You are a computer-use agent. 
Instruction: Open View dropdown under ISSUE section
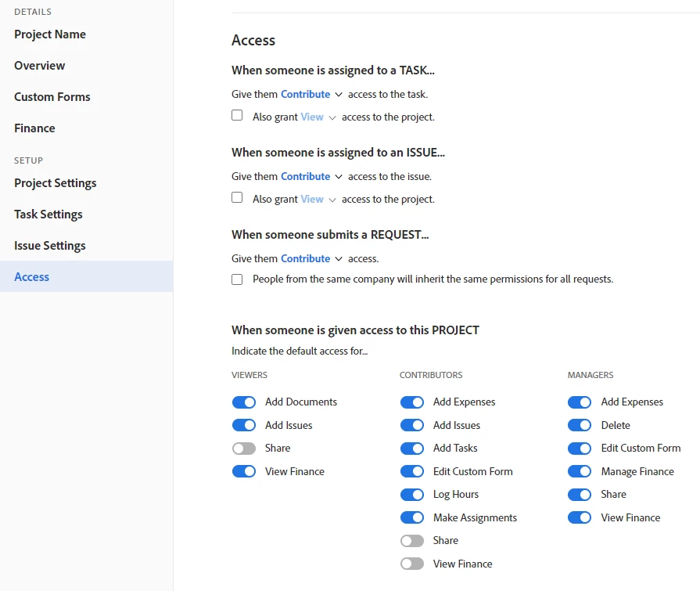(318, 200)
